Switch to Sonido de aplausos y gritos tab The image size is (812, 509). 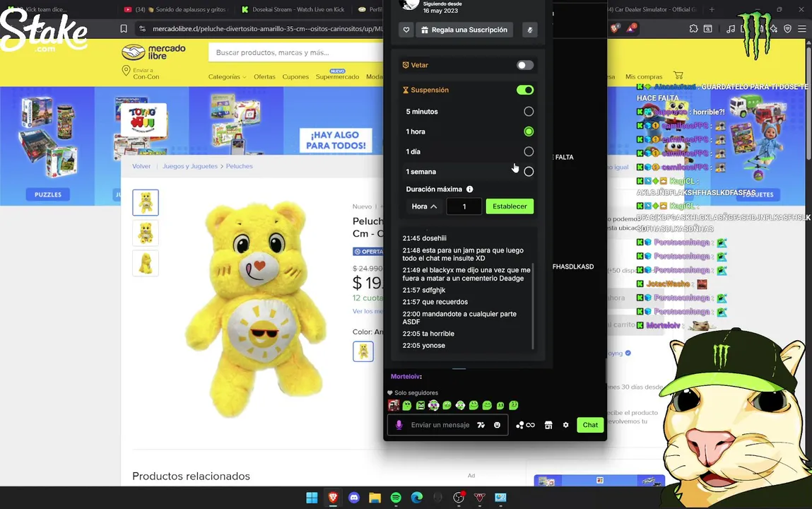(x=176, y=9)
